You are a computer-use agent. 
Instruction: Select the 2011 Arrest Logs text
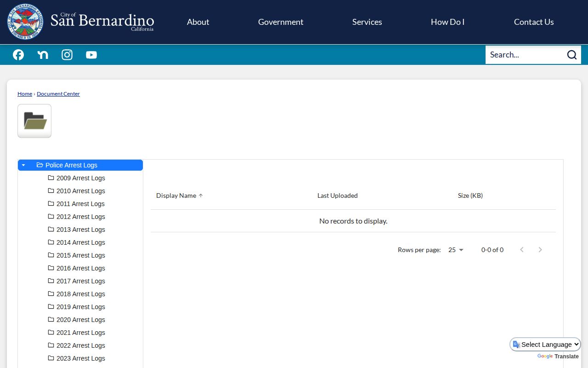click(80, 204)
